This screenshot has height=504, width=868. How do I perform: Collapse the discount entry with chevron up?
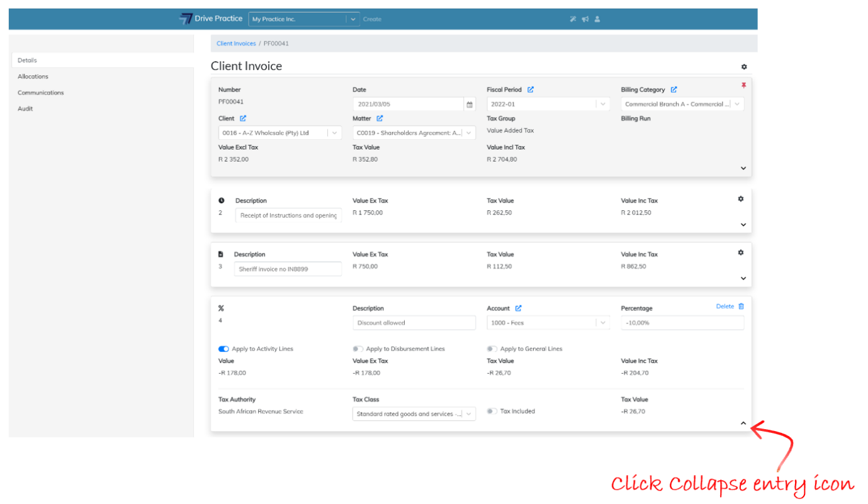(743, 423)
